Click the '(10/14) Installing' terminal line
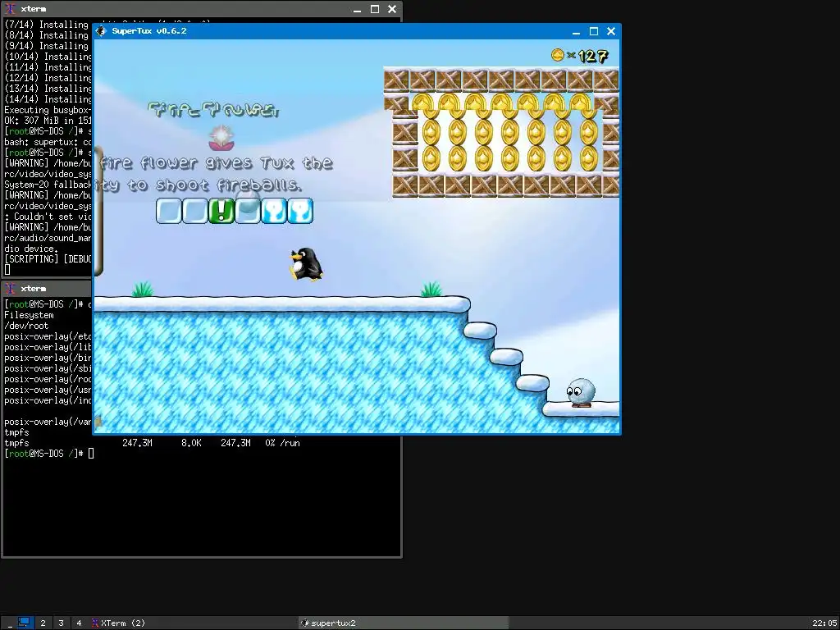The image size is (840, 630). tap(48, 57)
